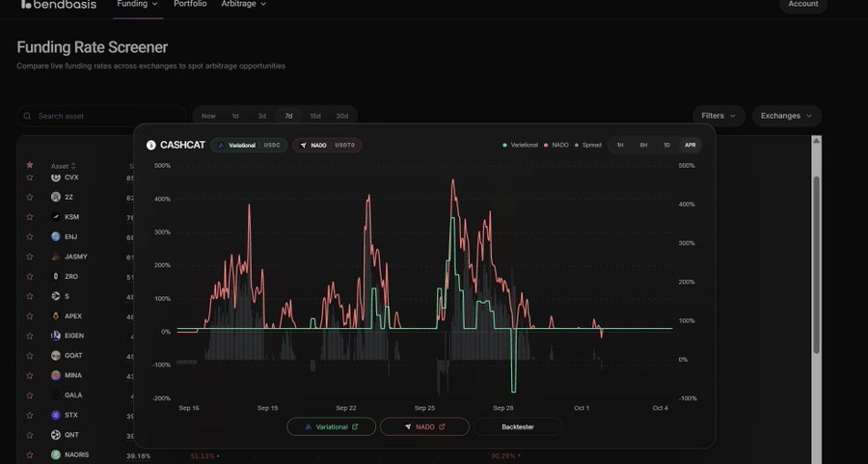Open the Exchanges dropdown

pos(786,116)
